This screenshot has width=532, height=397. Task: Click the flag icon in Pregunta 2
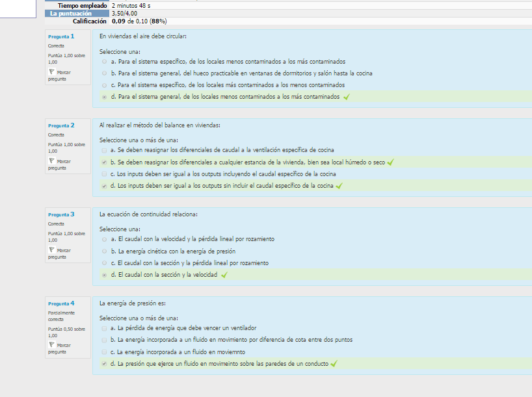pyautogui.click(x=51, y=160)
